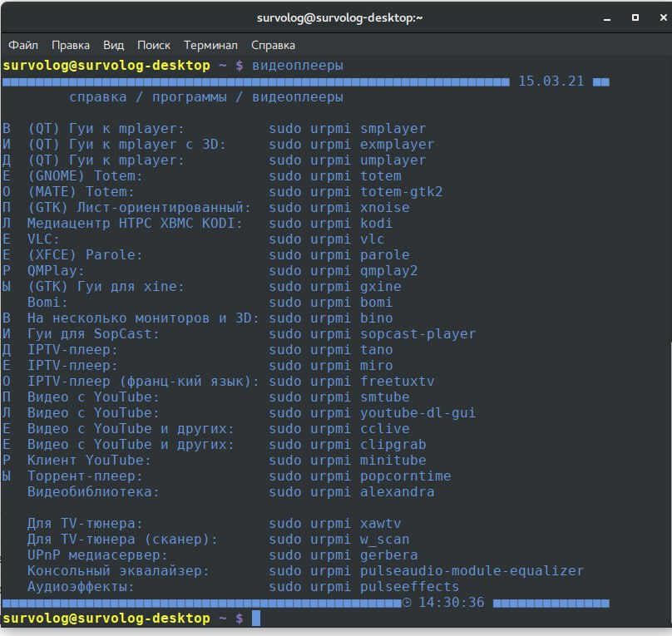
Task: Click the text sudo urpmi pulseeffects
Action: click(363, 587)
